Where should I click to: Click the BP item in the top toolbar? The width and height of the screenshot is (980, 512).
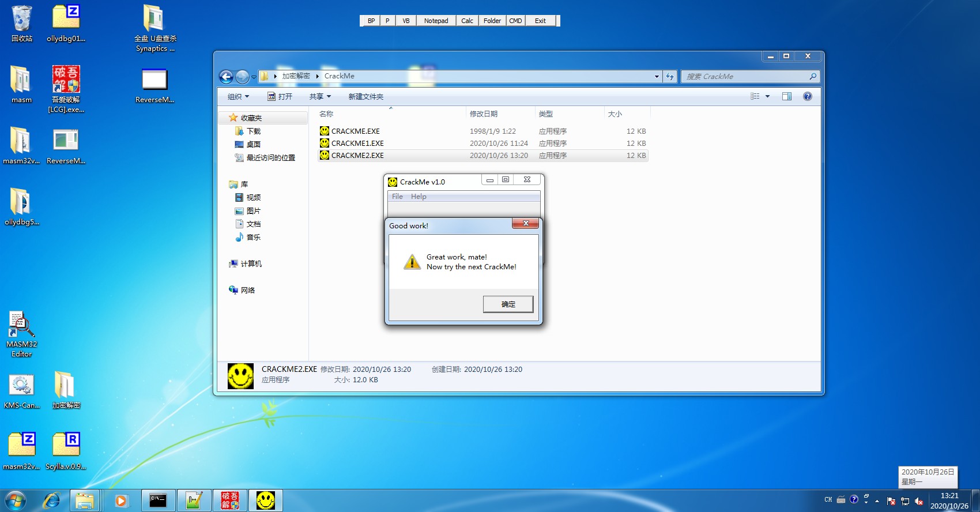tap(371, 21)
